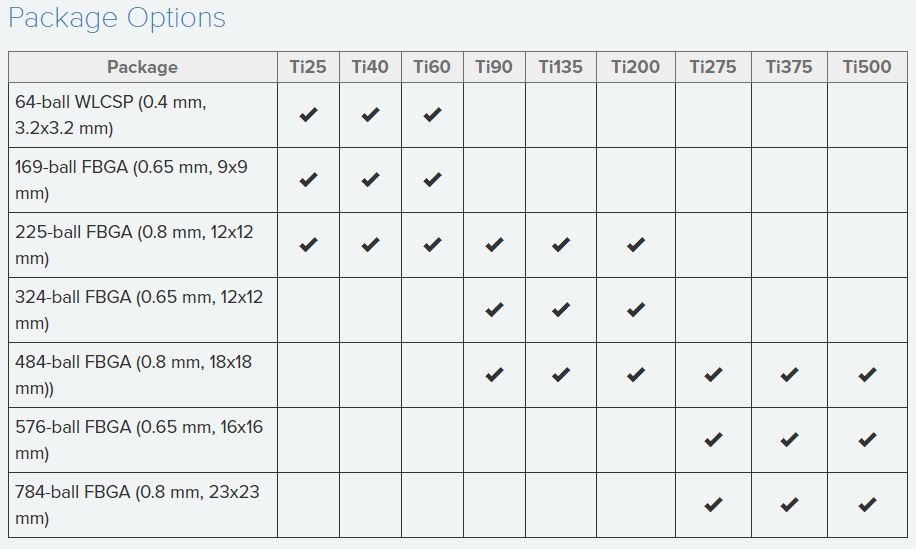This screenshot has height=549, width=916.
Task: Select the Ti25 column header
Action: pyautogui.click(x=308, y=67)
